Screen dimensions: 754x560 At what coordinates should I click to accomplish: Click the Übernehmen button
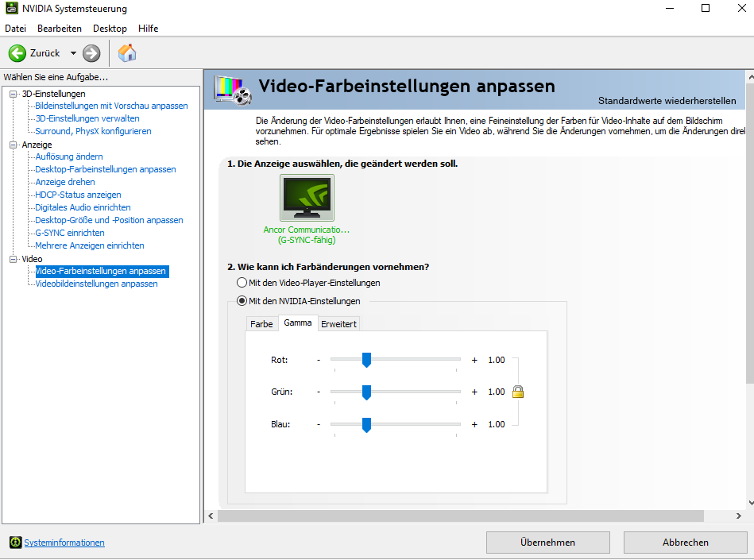click(547, 543)
